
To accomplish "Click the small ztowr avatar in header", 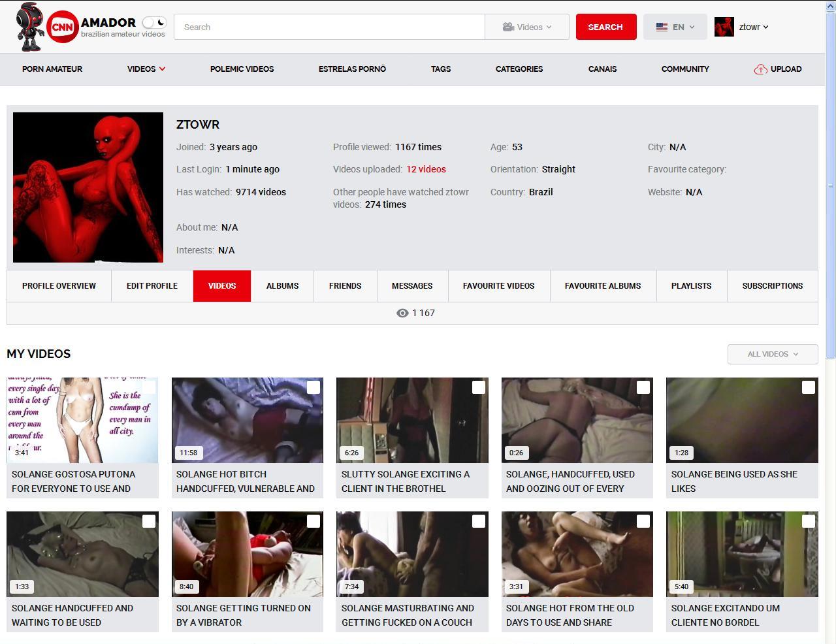I will (x=724, y=27).
